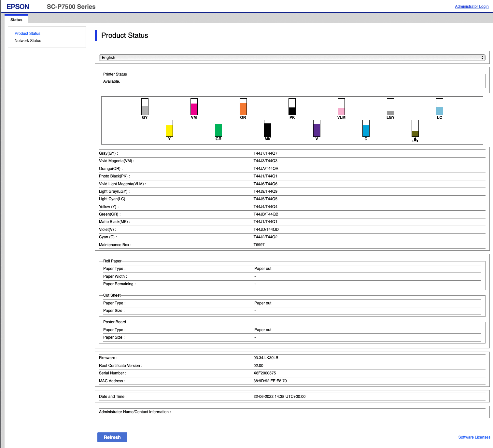
Task: Open the Administrator Login link
Action: 472,7
